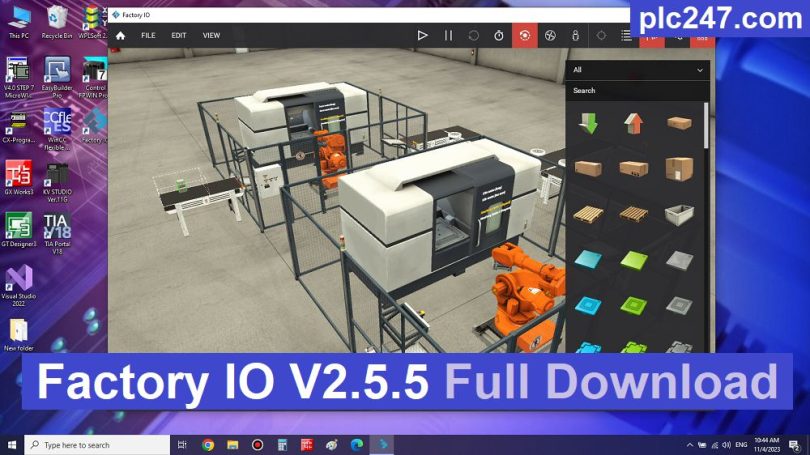Screen dimensions: 810x455
Task: Open File Explorer from taskbar
Action: (x=232, y=445)
